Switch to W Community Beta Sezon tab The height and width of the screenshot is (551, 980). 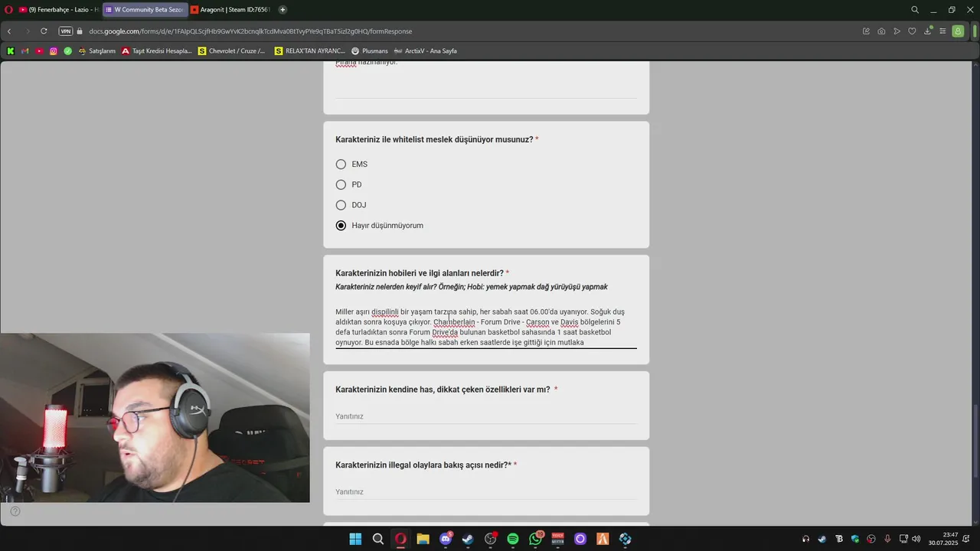[x=145, y=10]
